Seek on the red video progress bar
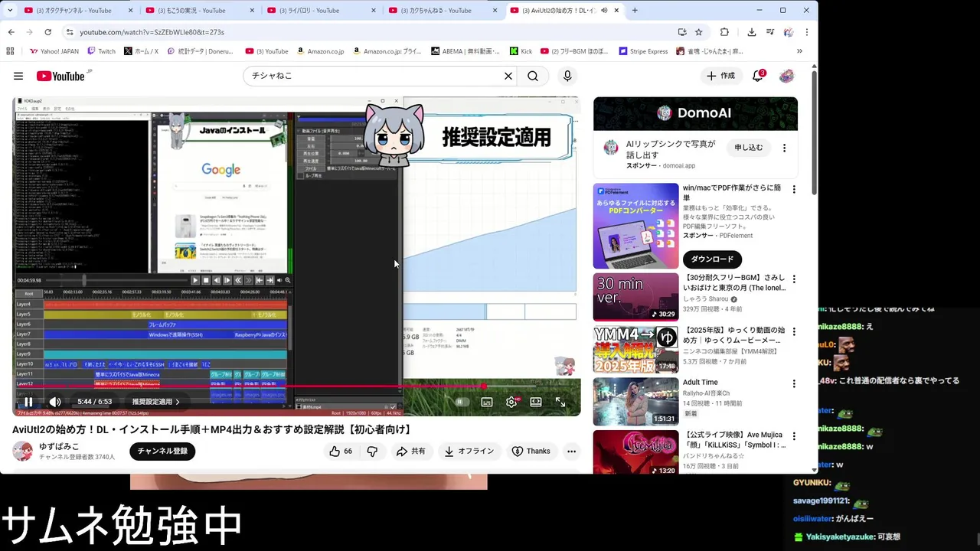This screenshot has width=980, height=551. pos(296,386)
